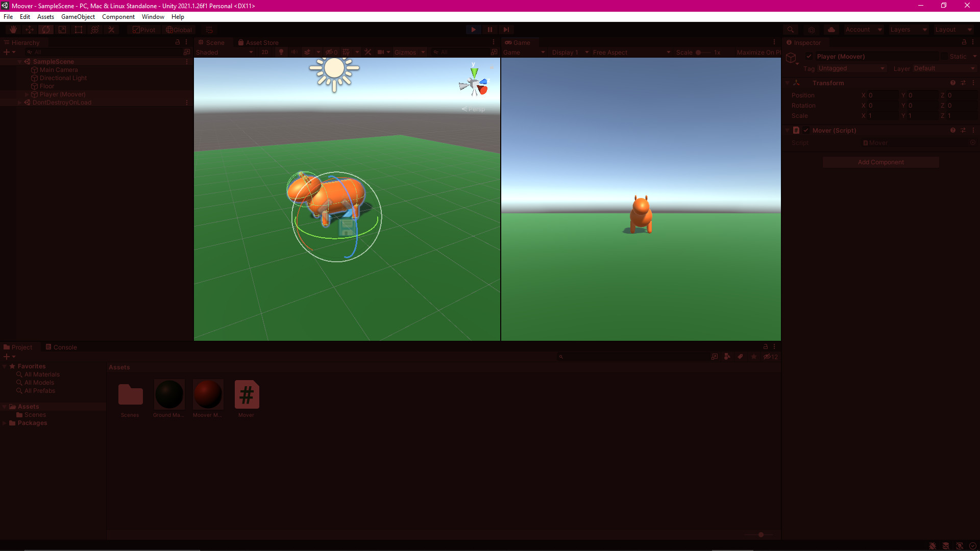Open the Layers dropdown
This screenshot has width=980, height=551.
pos(908,30)
